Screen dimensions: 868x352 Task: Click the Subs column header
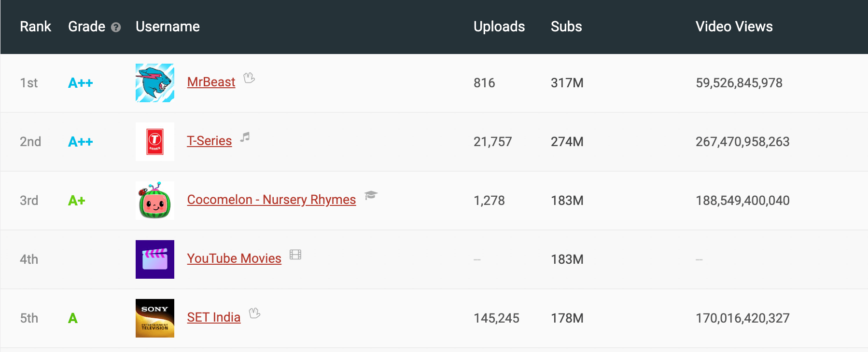[566, 27]
